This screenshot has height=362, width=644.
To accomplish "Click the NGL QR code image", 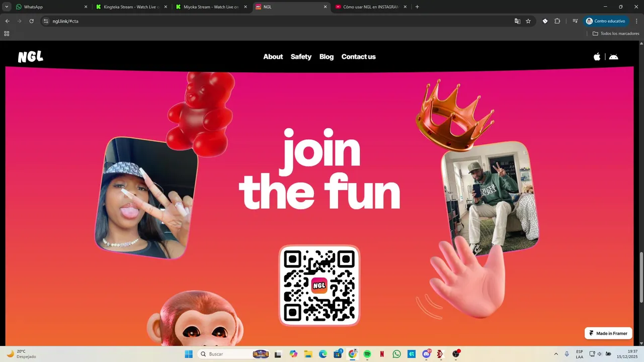I will click(x=319, y=286).
